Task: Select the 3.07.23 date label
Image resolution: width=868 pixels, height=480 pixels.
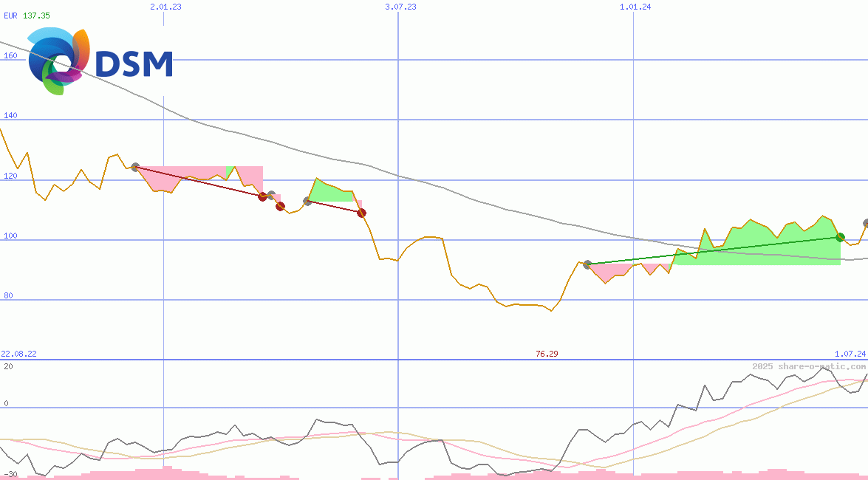Action: tap(400, 7)
